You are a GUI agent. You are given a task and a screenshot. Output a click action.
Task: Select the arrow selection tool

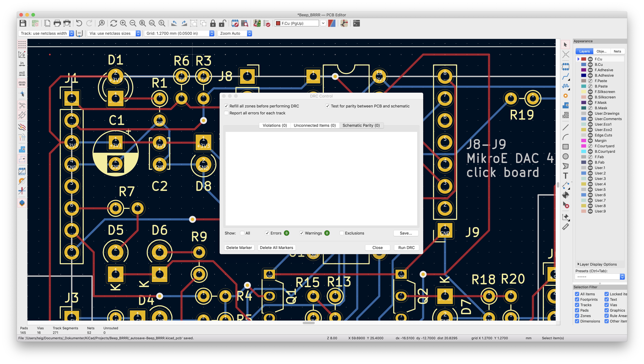click(x=566, y=45)
